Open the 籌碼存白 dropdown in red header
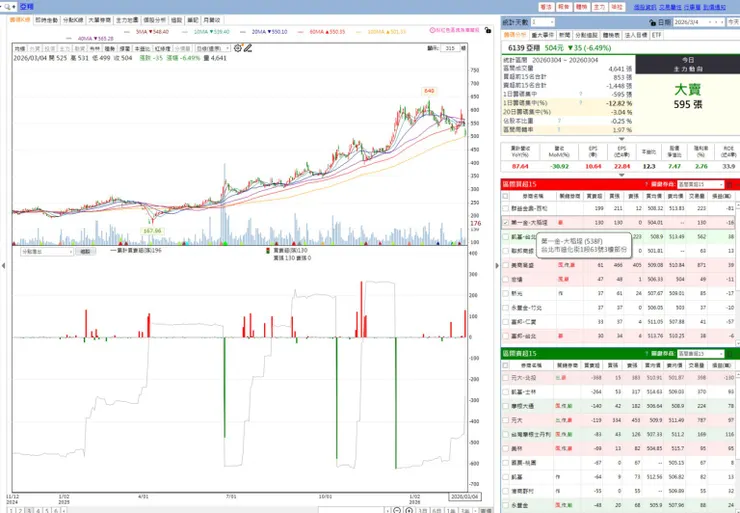This screenshot has height=513, width=740. [x=700, y=184]
